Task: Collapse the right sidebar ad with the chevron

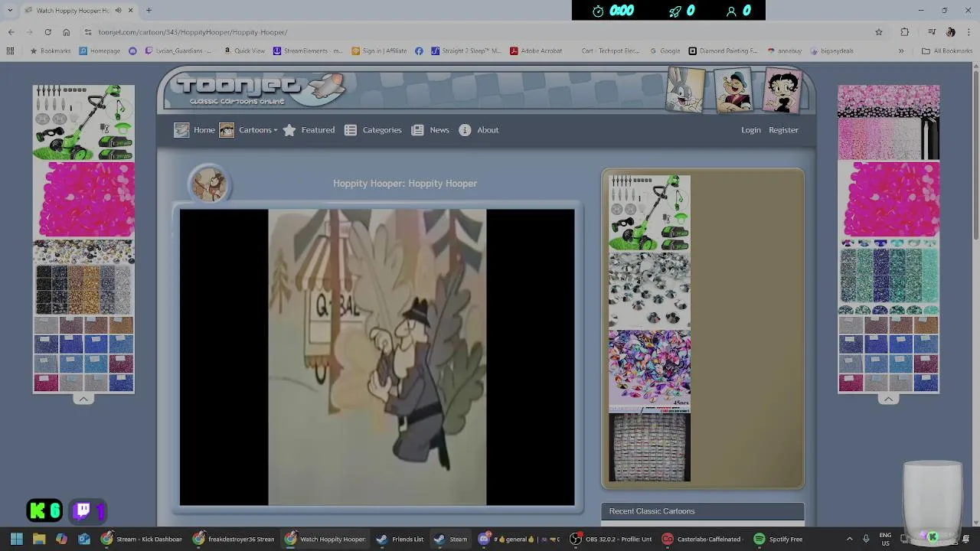Action: pyautogui.click(x=888, y=399)
